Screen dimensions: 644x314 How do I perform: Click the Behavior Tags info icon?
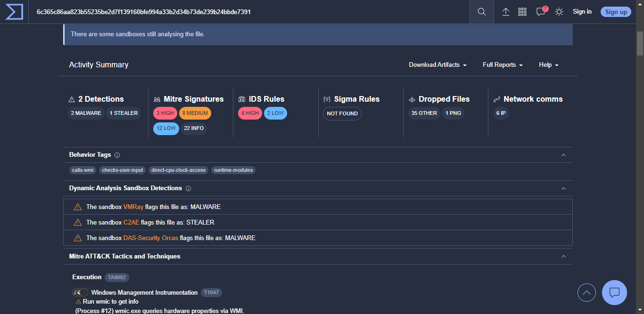(117, 155)
